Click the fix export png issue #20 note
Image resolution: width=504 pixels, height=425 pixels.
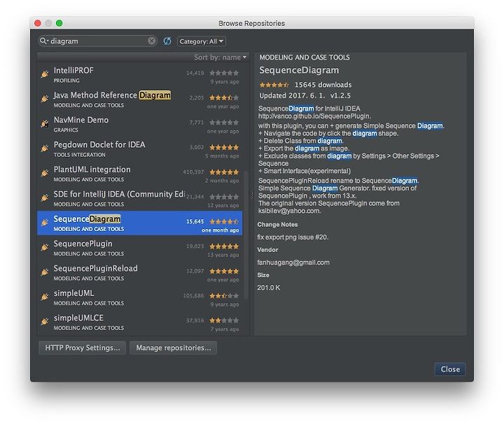click(x=293, y=237)
